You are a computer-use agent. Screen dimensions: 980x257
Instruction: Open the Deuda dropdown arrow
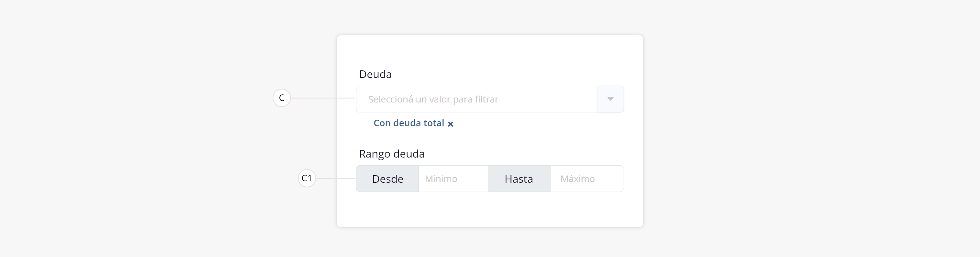tap(610, 99)
